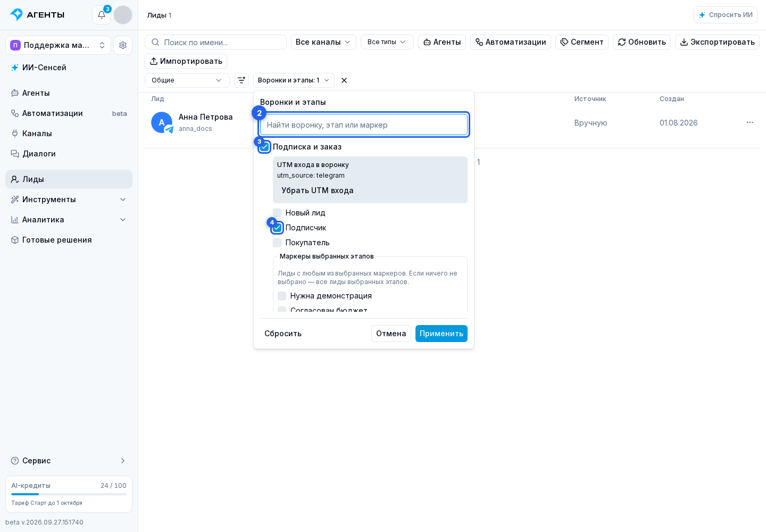Expand the Инструменты section

point(69,199)
